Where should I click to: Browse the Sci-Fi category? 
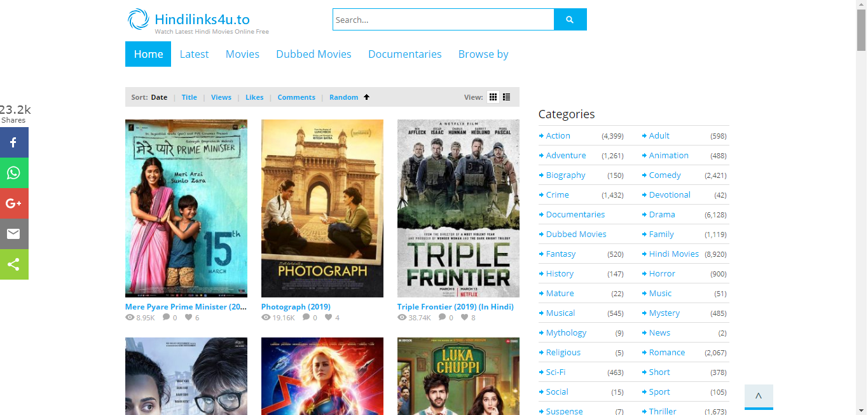[x=555, y=372]
